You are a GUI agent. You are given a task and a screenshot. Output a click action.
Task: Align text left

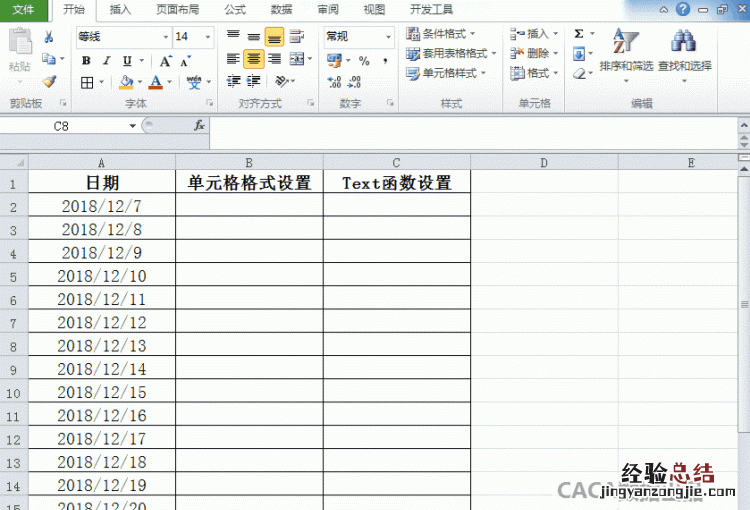(233, 59)
